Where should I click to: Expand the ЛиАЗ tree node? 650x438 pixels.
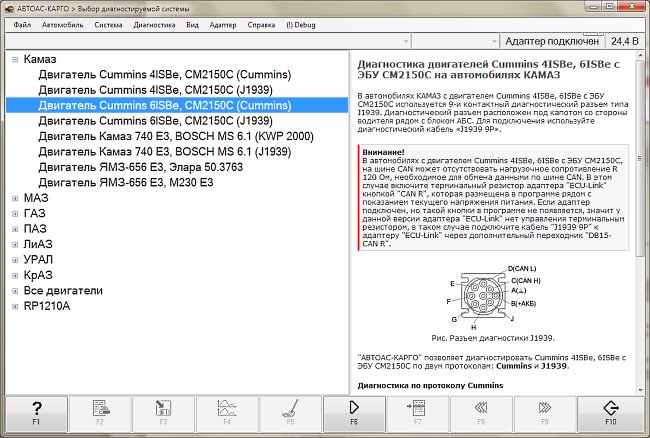click(15, 244)
